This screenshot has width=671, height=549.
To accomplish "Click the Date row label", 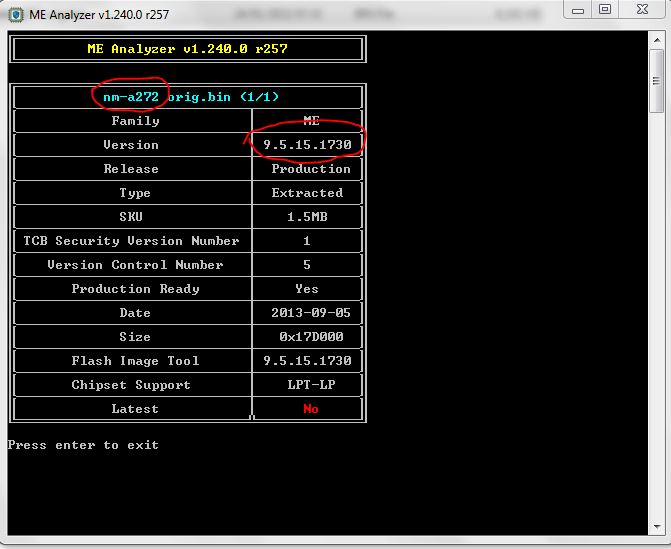I will 135,313.
